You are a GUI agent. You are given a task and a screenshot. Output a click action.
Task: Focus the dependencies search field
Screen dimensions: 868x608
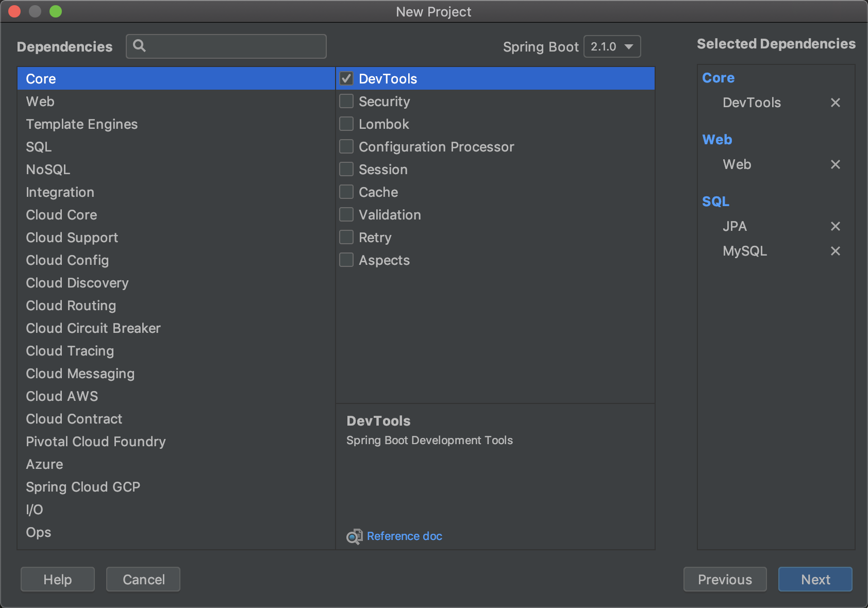(x=226, y=46)
